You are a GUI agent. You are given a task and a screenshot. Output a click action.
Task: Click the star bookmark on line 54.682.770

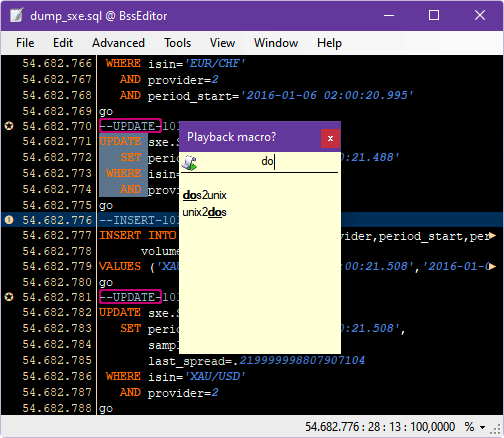click(x=9, y=126)
